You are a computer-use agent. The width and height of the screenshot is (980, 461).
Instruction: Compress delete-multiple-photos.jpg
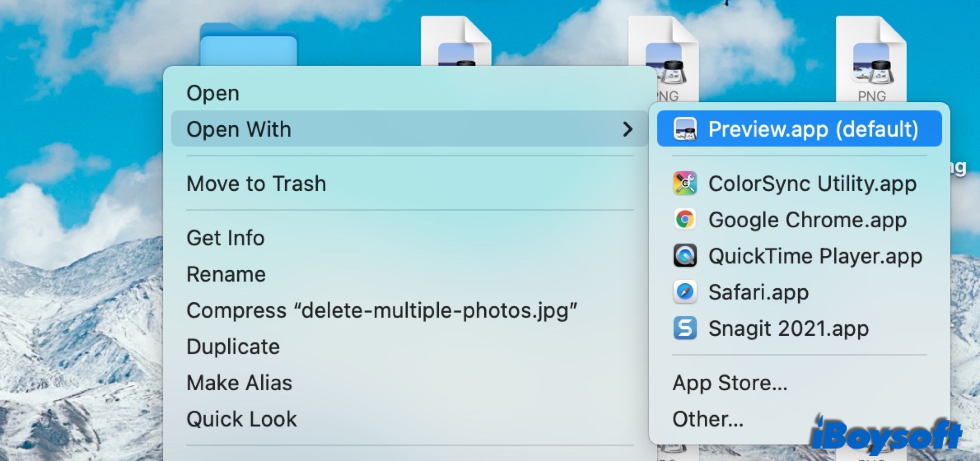coord(381,311)
